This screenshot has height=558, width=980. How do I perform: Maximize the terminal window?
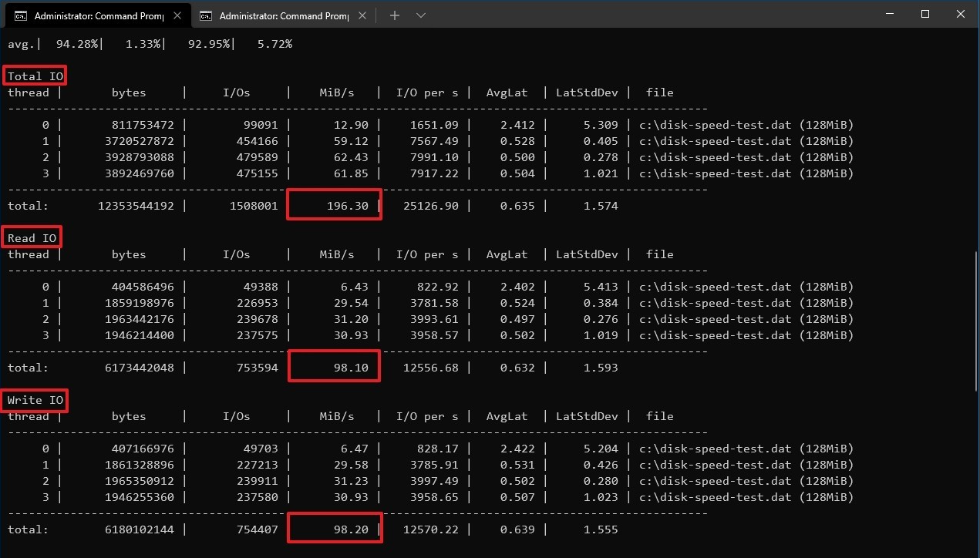click(x=925, y=15)
